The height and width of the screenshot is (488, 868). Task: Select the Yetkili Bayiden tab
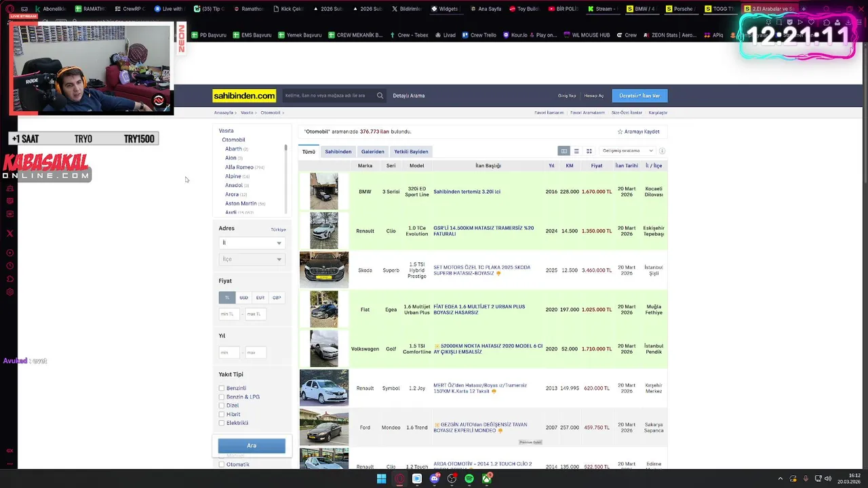(x=411, y=152)
